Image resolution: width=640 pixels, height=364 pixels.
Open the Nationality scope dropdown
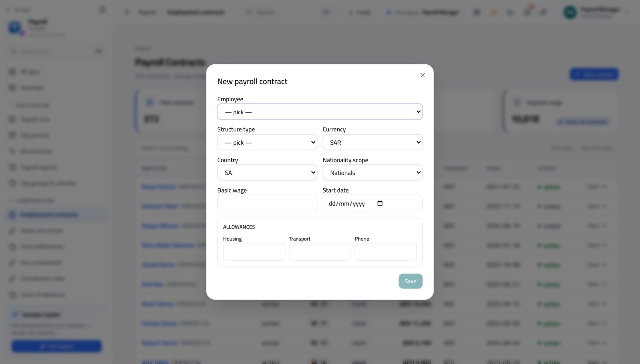[x=372, y=173]
